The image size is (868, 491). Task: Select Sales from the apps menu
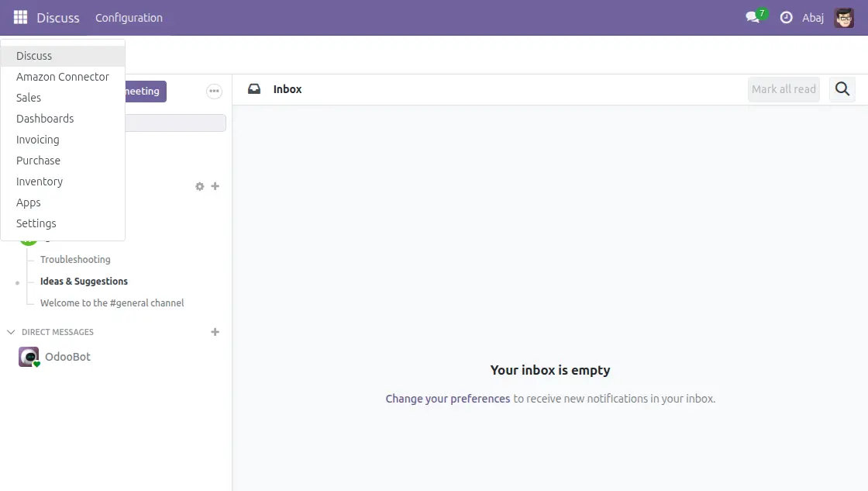(28, 97)
